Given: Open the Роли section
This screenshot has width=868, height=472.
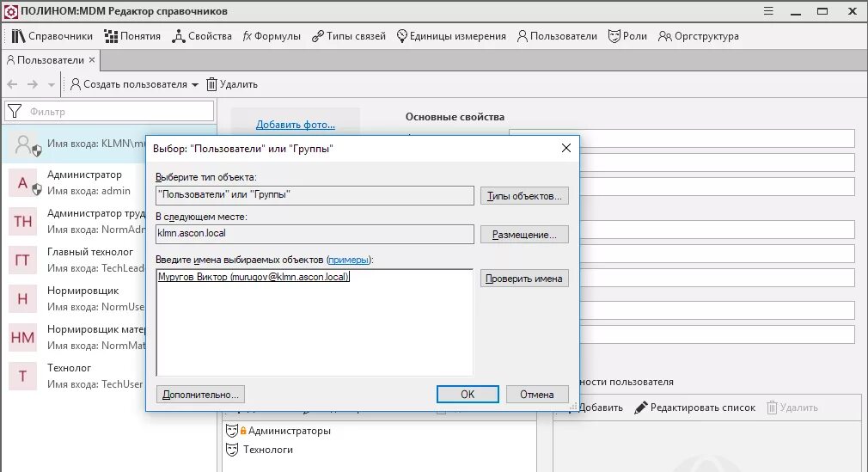Looking at the screenshot, I should tap(627, 36).
